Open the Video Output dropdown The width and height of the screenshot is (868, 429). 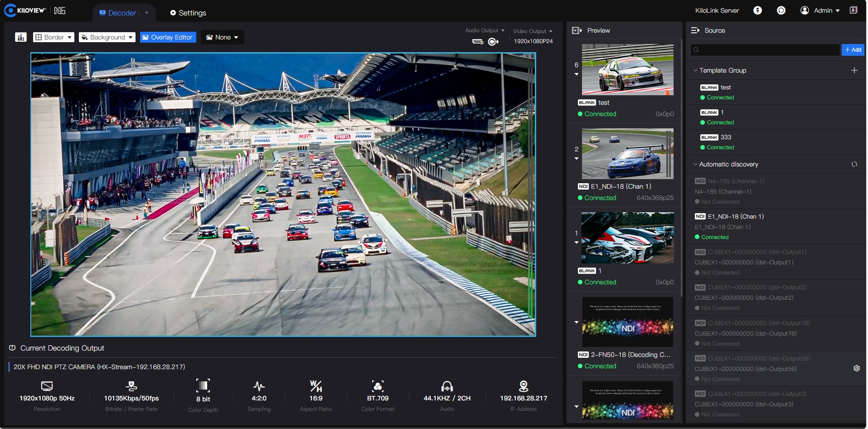pos(533,31)
